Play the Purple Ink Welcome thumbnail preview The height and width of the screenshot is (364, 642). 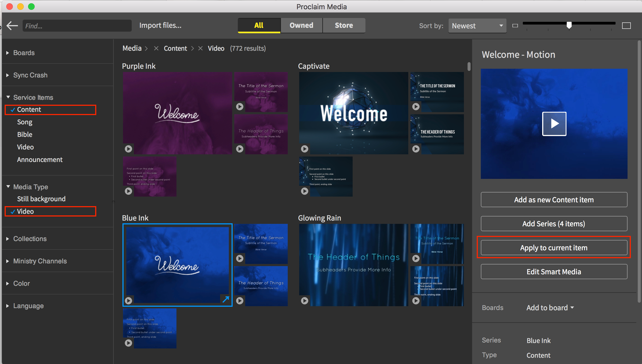coord(128,149)
